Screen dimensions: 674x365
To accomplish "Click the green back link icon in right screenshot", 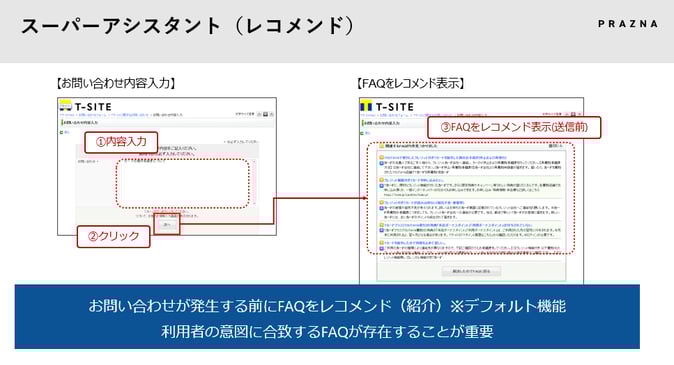I will tap(363, 133).
